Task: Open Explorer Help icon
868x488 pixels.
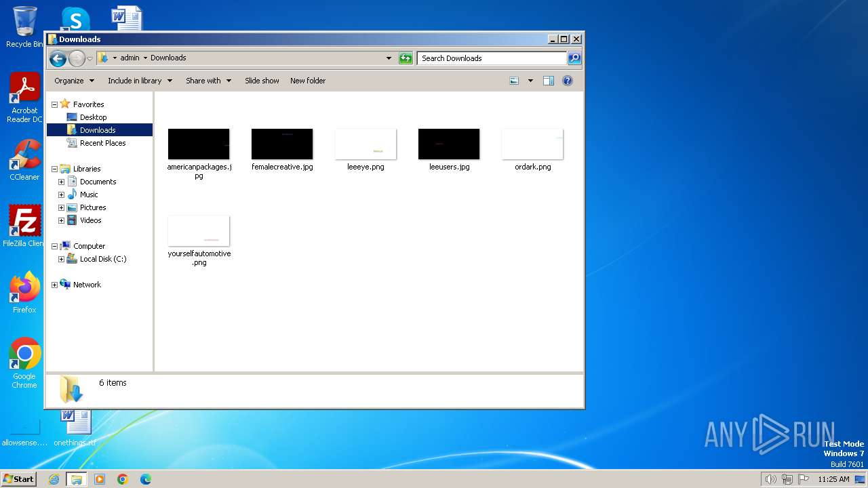Action: 568,81
